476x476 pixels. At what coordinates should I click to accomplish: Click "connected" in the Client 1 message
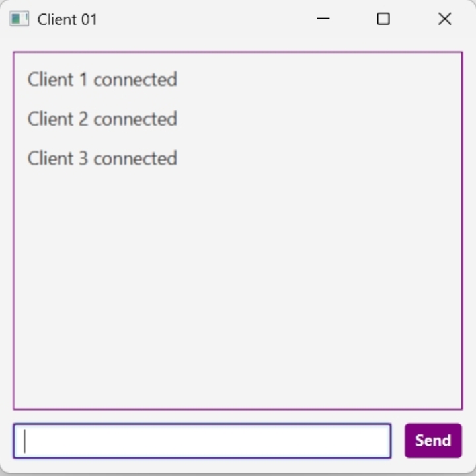[x=135, y=80]
